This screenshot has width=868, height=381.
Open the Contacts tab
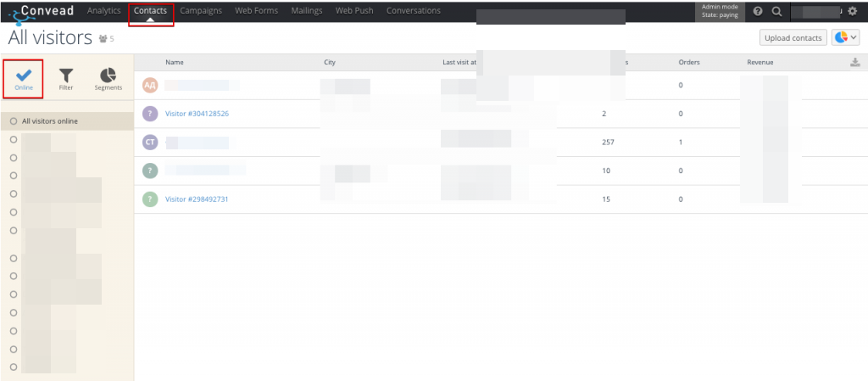(150, 10)
